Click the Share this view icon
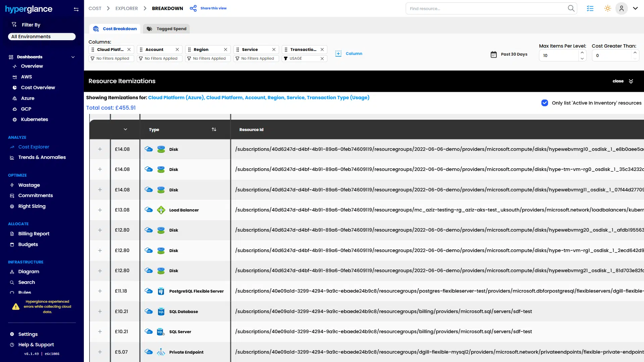Viewport: 644px width, 362px height. (x=193, y=8)
